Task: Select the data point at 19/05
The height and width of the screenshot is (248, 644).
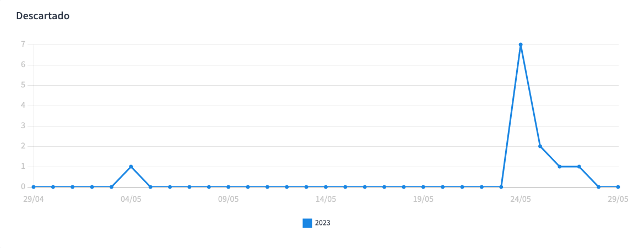Action: tap(423, 187)
